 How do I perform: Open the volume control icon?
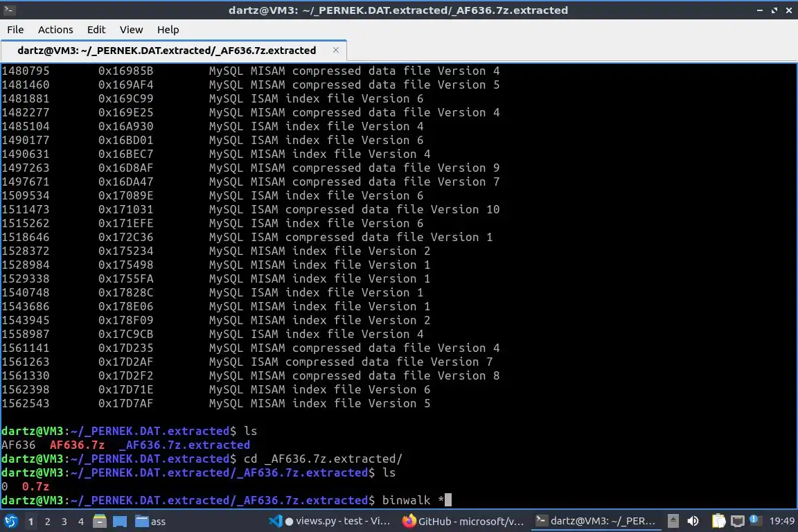click(x=693, y=521)
